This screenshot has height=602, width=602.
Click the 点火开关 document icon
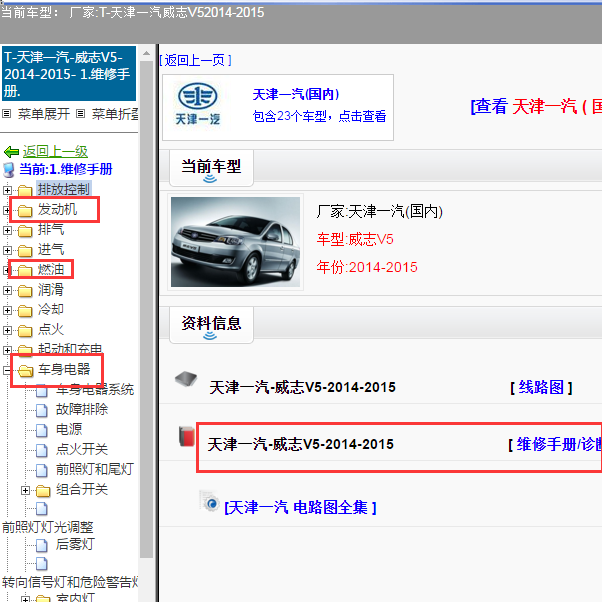pyautogui.click(x=42, y=450)
